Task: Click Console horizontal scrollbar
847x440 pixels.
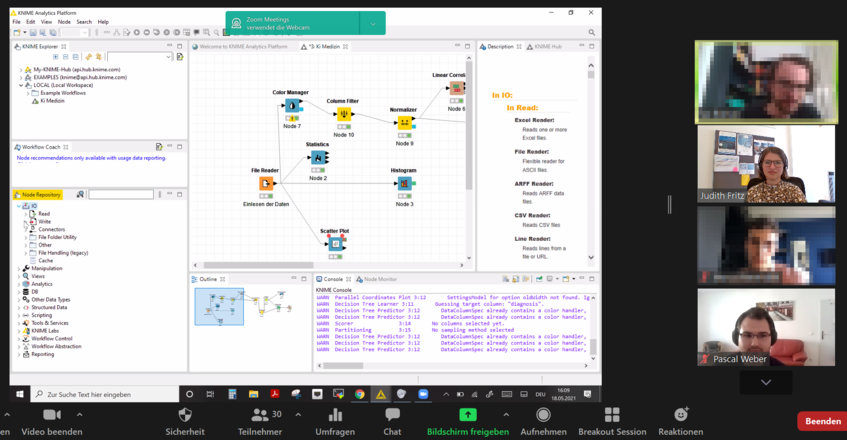Action: pyautogui.click(x=342, y=365)
